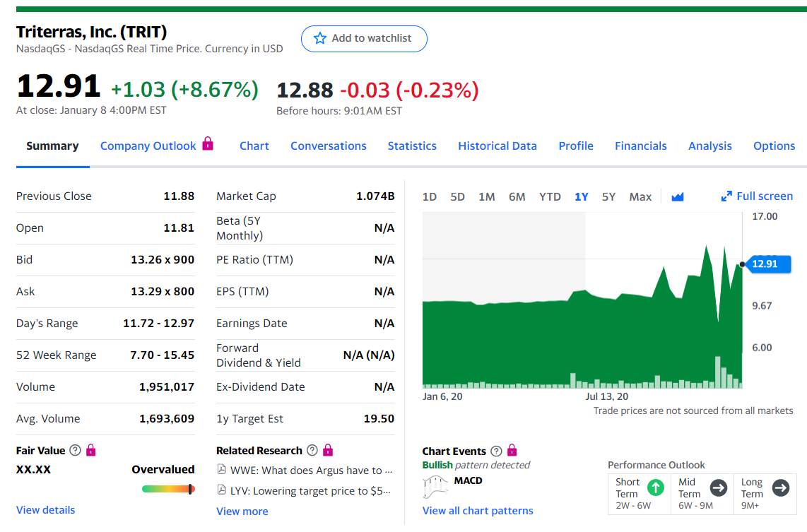Viewport: 807px width, 532px height.
Task: Select the 5D chart range
Action: click(x=457, y=196)
